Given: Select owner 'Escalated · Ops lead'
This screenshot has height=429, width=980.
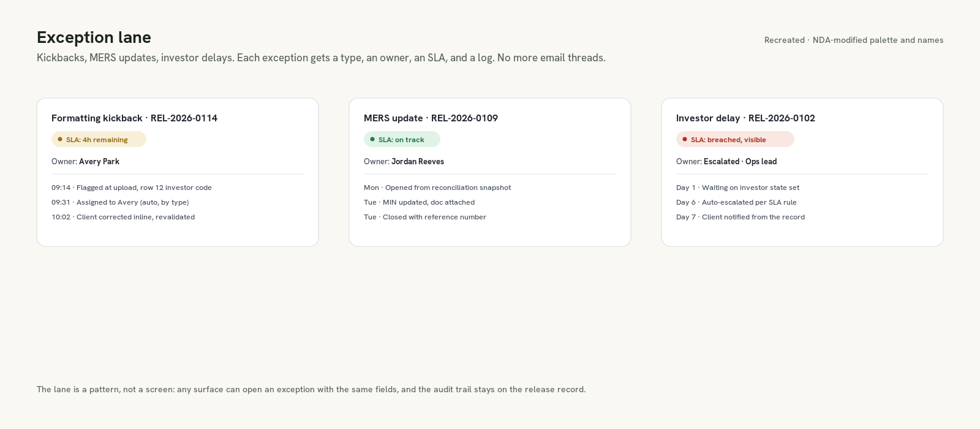Looking at the screenshot, I should 740,162.
